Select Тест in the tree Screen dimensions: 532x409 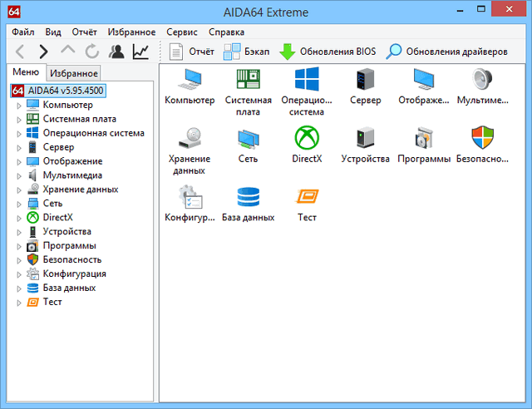[x=52, y=302]
